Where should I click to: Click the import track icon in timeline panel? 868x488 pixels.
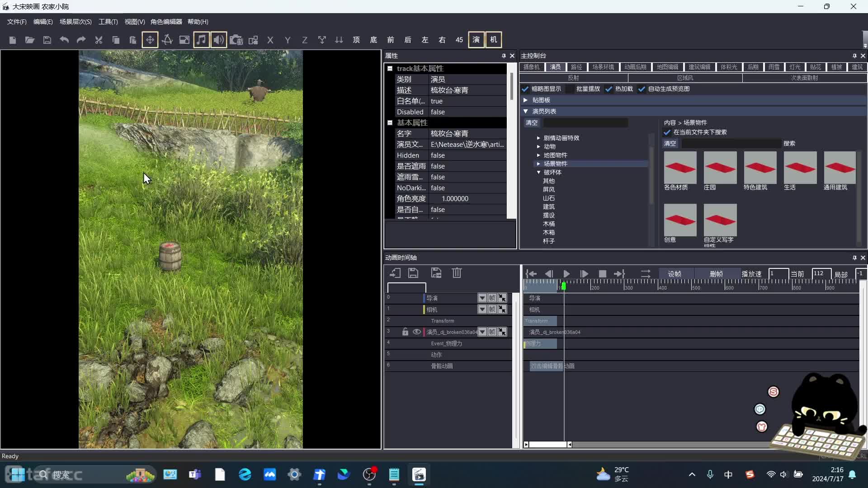pos(395,273)
